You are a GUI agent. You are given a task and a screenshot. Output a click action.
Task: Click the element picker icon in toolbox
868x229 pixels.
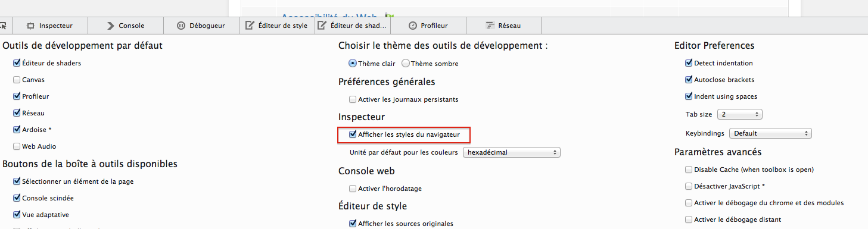pyautogui.click(x=2, y=26)
